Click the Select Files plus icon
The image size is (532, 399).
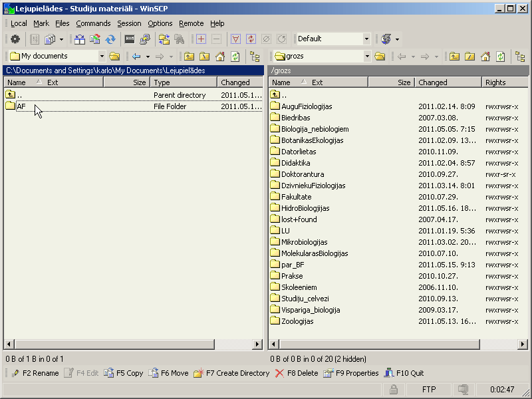pos(201,39)
